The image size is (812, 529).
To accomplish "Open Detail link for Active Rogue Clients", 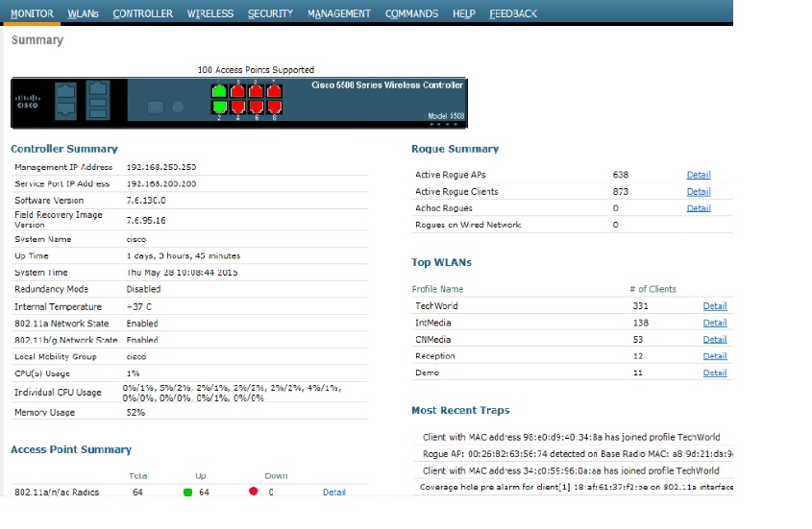I will (699, 192).
